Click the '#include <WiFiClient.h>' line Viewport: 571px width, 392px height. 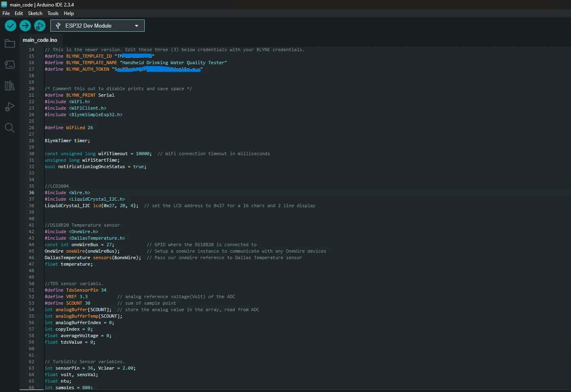coord(76,108)
